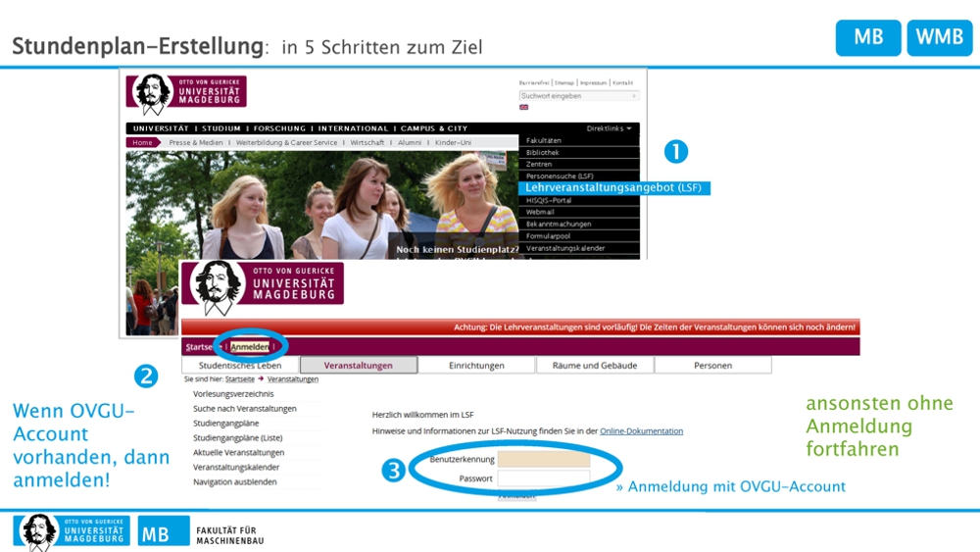Open the UNIVERSITÄT main menu
Screen dimensions: 980x552
[161, 128]
